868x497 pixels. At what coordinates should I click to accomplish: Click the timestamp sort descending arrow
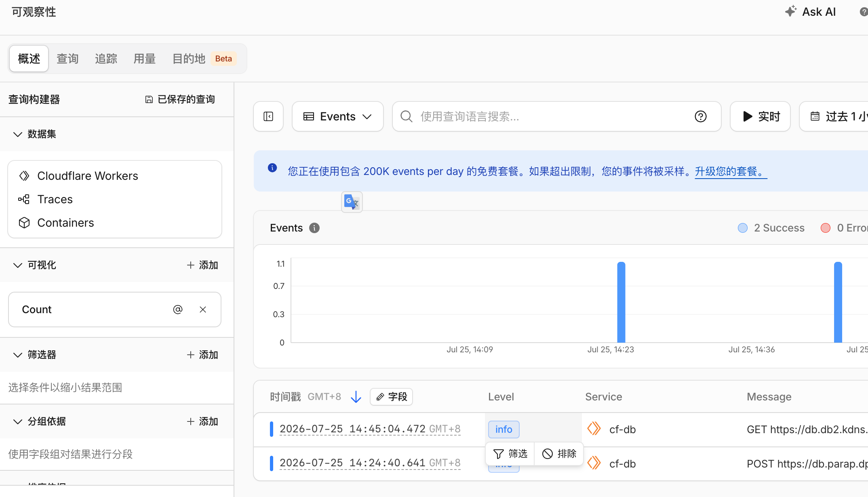pyautogui.click(x=356, y=397)
